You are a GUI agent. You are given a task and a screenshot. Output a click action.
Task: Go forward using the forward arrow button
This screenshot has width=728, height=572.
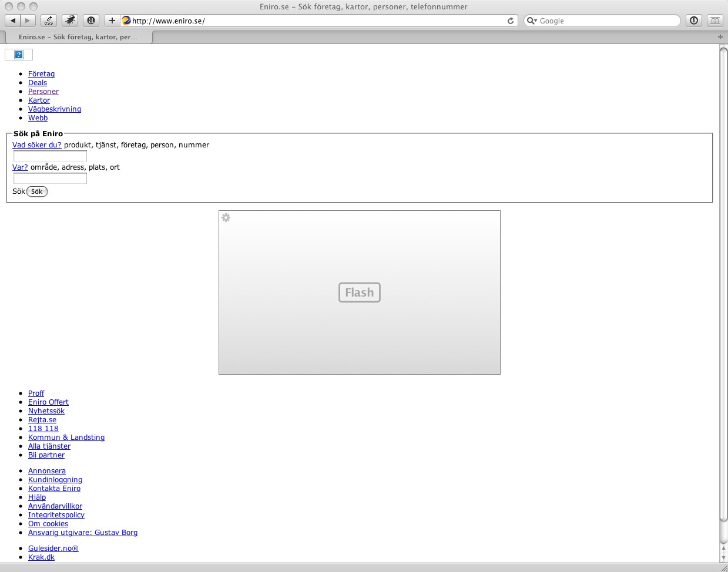pos(28,21)
